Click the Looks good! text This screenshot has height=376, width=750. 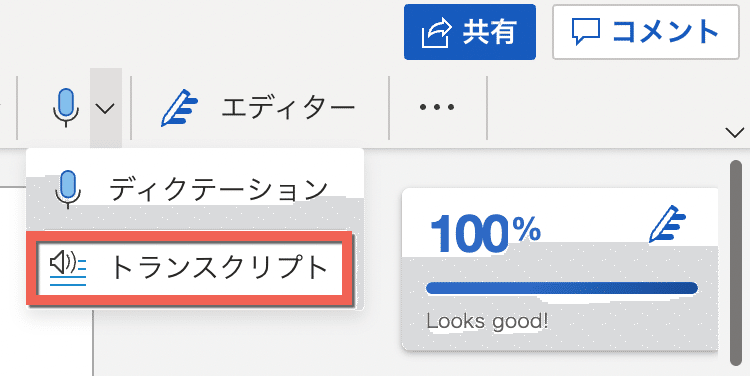487,321
